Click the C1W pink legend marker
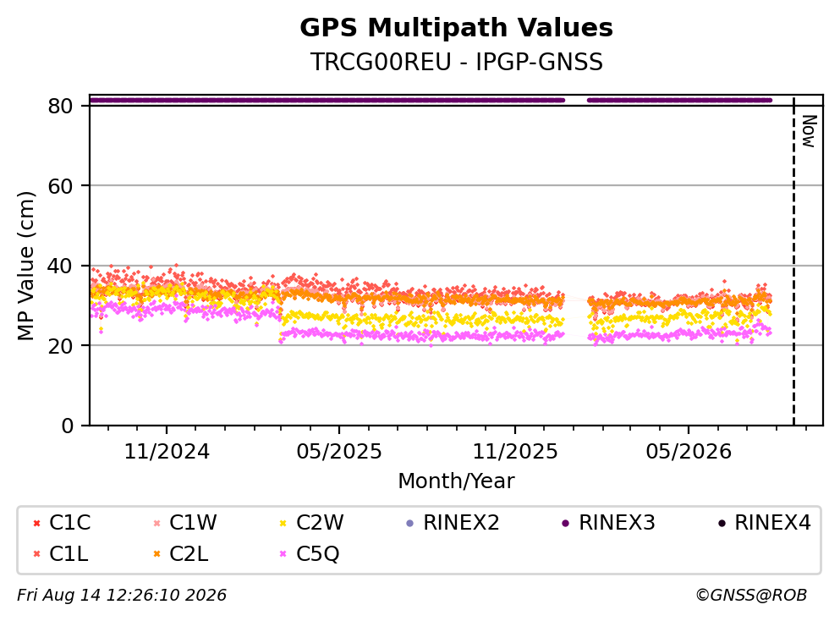Image resolution: width=840 pixels, height=621 pixels. [157, 523]
